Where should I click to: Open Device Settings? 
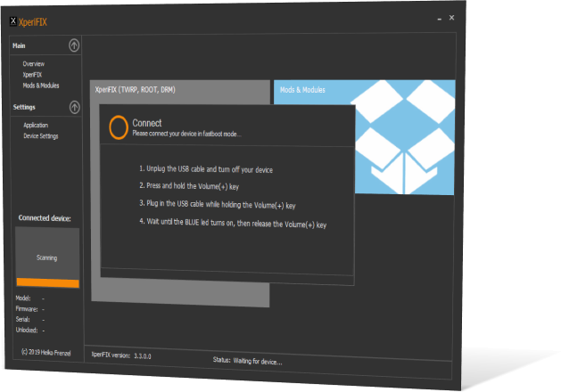click(x=41, y=136)
